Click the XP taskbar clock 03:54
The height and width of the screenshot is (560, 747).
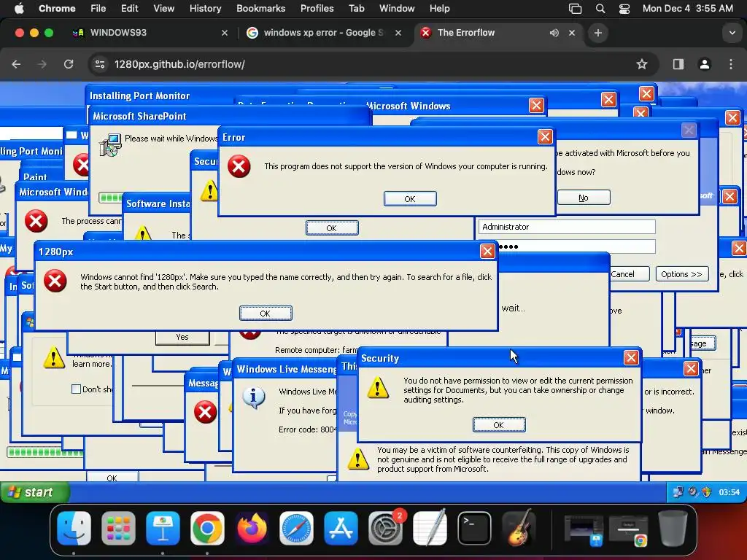729,492
